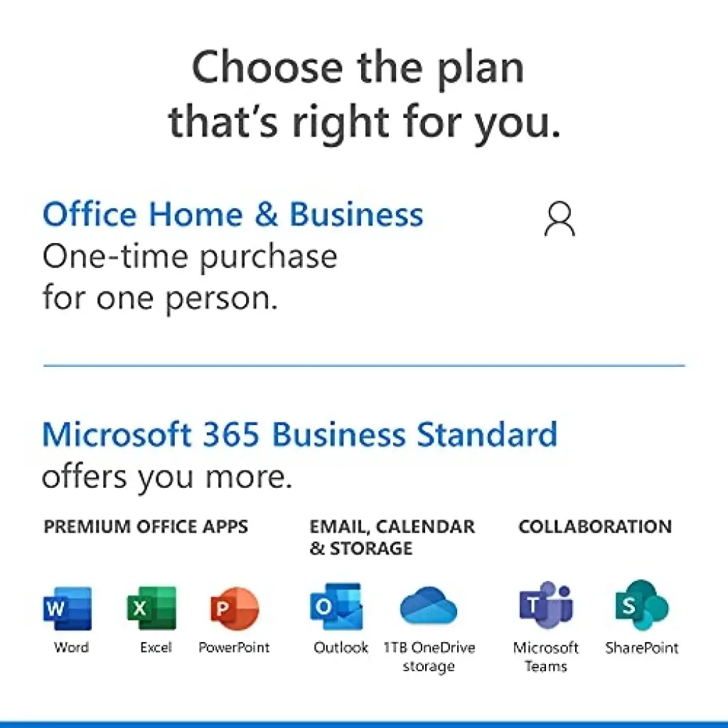Select the Microsoft Teams icon
Screen dimensions: 728x728
tap(546, 604)
